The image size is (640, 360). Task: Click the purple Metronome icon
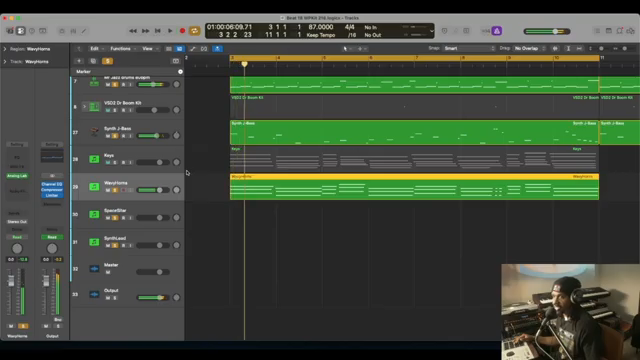tap(497, 31)
